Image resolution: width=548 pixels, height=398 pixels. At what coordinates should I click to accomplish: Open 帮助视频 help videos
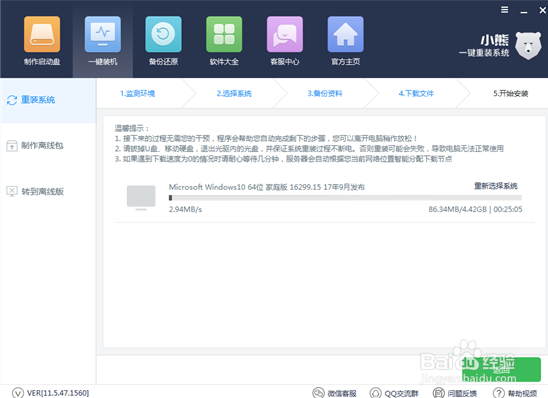click(x=515, y=393)
